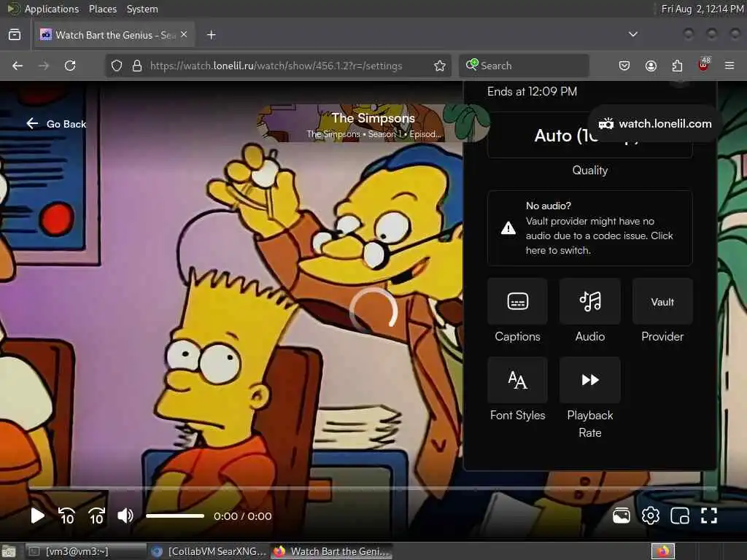
Task: Reload the current page
Action: coord(70,66)
